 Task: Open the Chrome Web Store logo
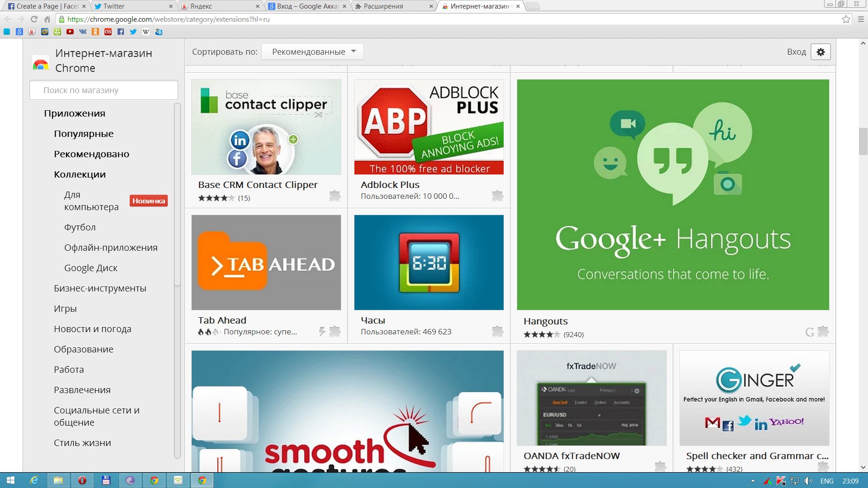pos(40,61)
